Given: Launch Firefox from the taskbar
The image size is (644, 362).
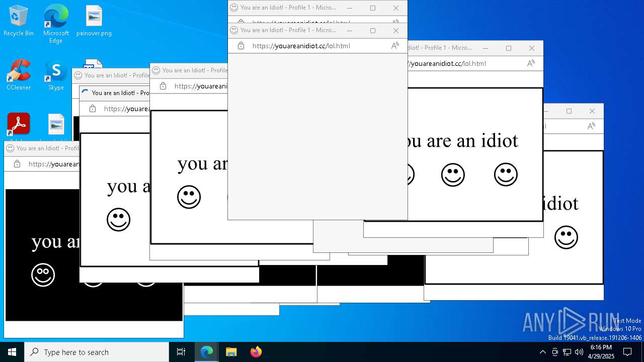Looking at the screenshot, I should tap(256, 352).
